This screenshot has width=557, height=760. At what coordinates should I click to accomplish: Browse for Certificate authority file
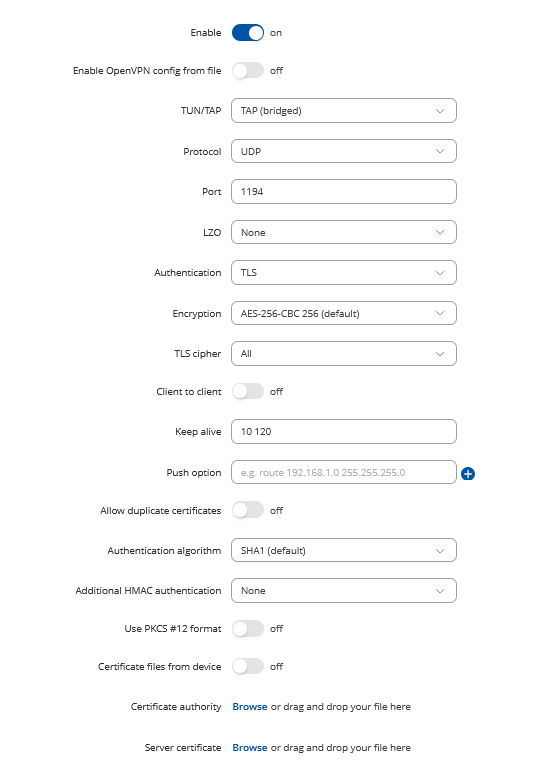click(x=250, y=707)
